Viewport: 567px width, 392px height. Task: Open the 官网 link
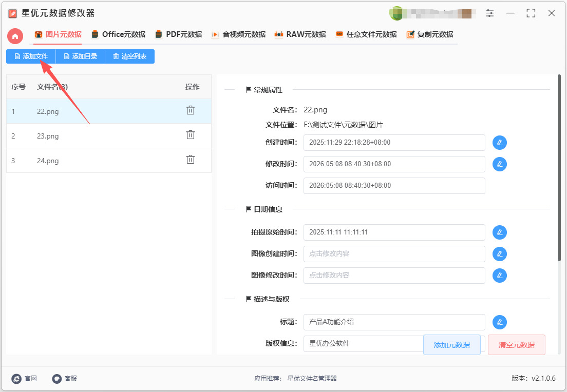click(24, 378)
